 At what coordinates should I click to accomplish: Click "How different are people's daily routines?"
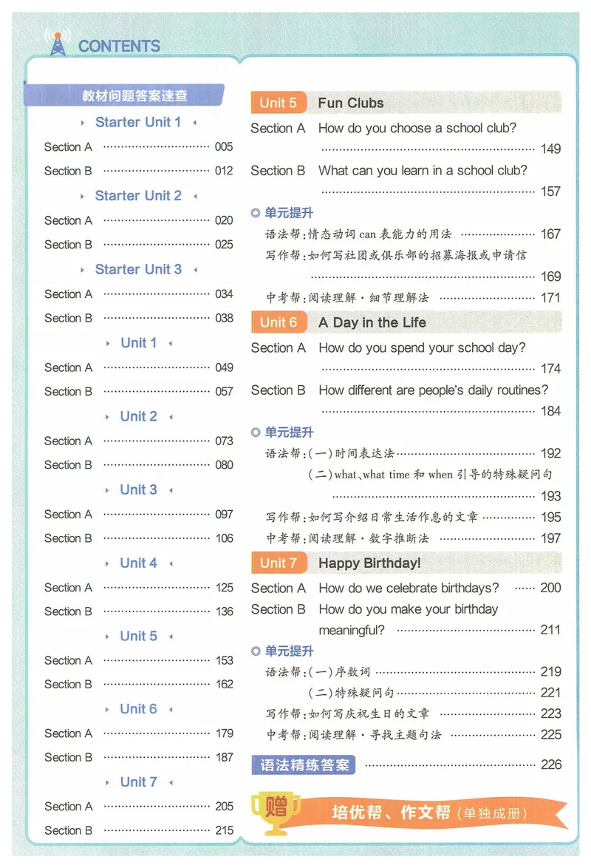coord(434,390)
